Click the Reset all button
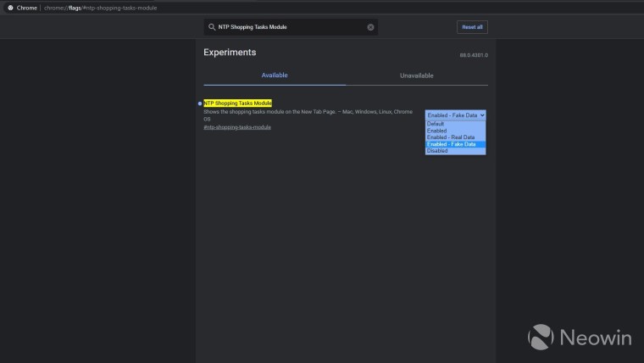The width and height of the screenshot is (644, 363). click(x=472, y=27)
